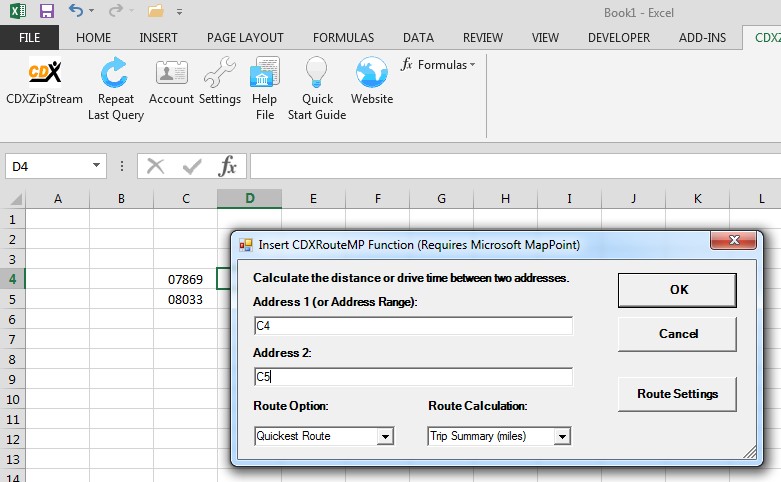This screenshot has height=482, width=781.
Task: Close the Insert CDXRouteMP dialog
Action: tap(733, 240)
